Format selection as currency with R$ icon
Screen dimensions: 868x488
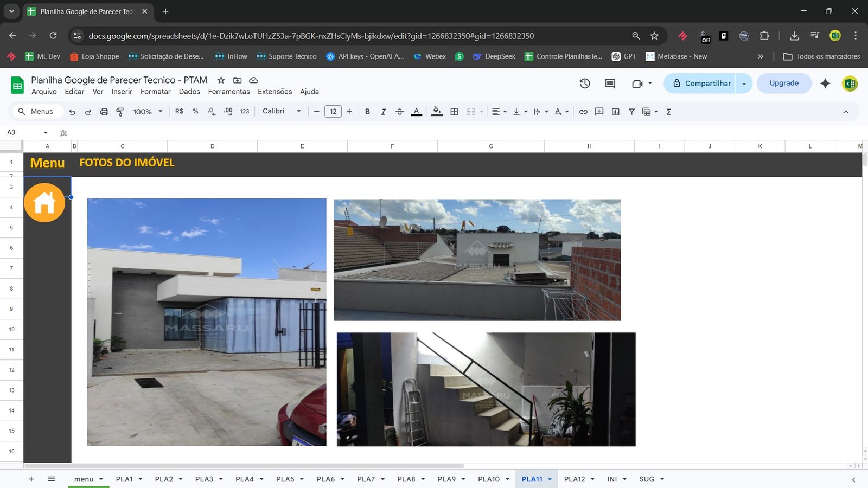(x=178, y=112)
